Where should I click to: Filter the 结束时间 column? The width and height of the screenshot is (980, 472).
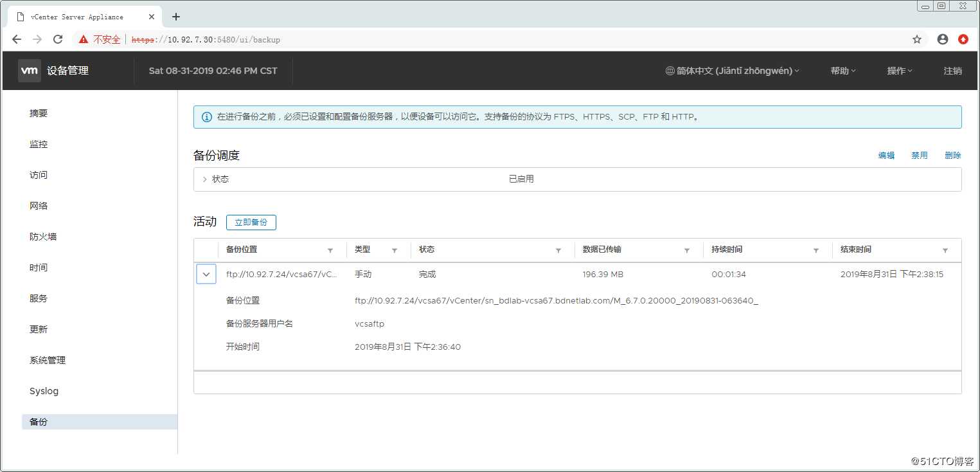click(x=945, y=250)
